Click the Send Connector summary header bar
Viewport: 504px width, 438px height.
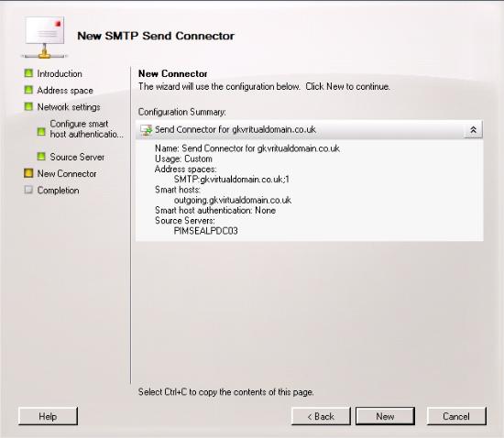[x=309, y=130]
